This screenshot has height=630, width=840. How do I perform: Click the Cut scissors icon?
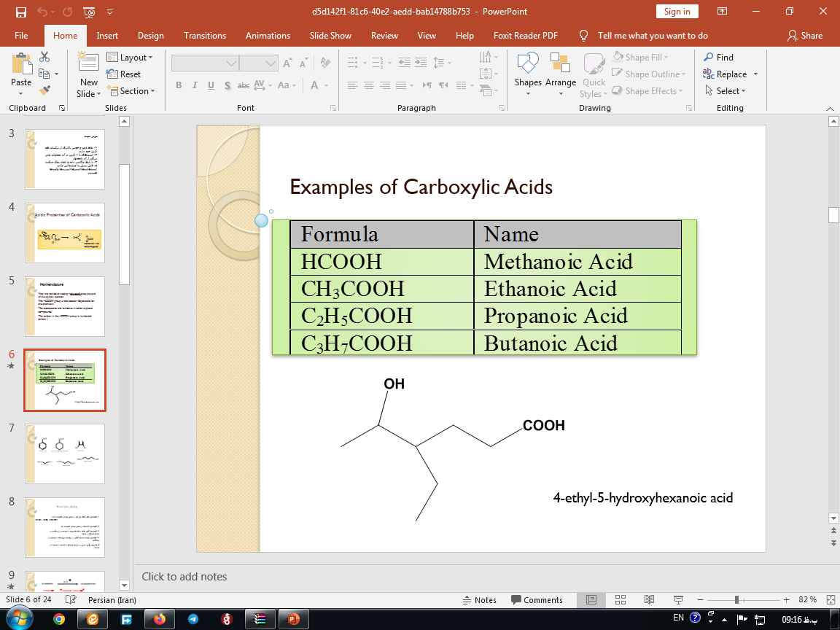(44, 57)
